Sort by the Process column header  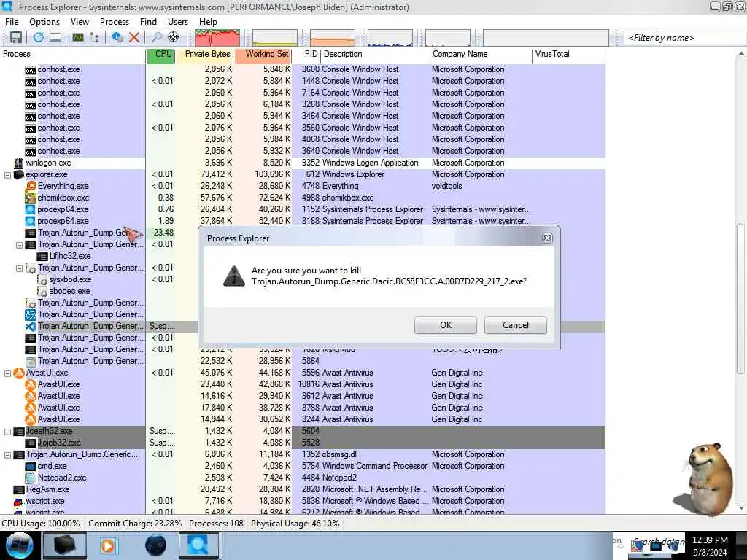(73, 54)
